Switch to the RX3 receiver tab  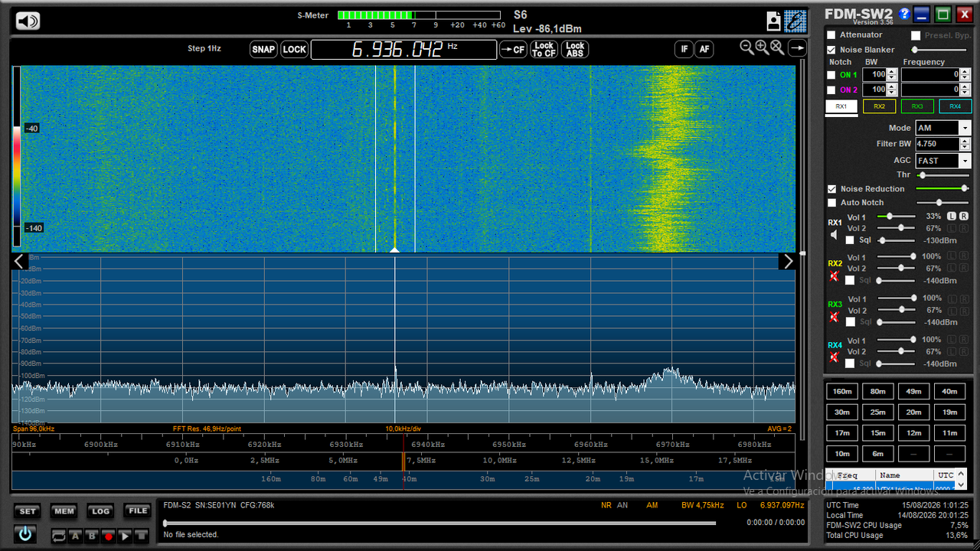917,106
